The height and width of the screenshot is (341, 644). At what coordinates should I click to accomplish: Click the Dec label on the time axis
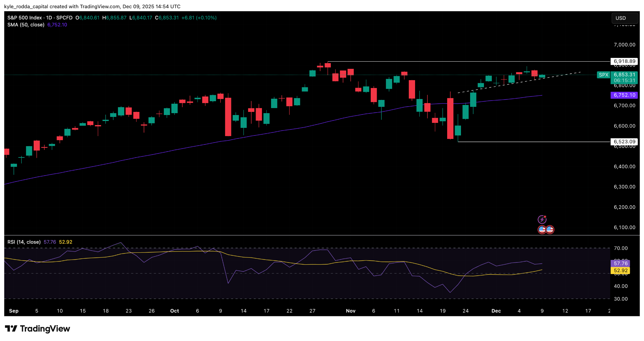(x=496, y=311)
